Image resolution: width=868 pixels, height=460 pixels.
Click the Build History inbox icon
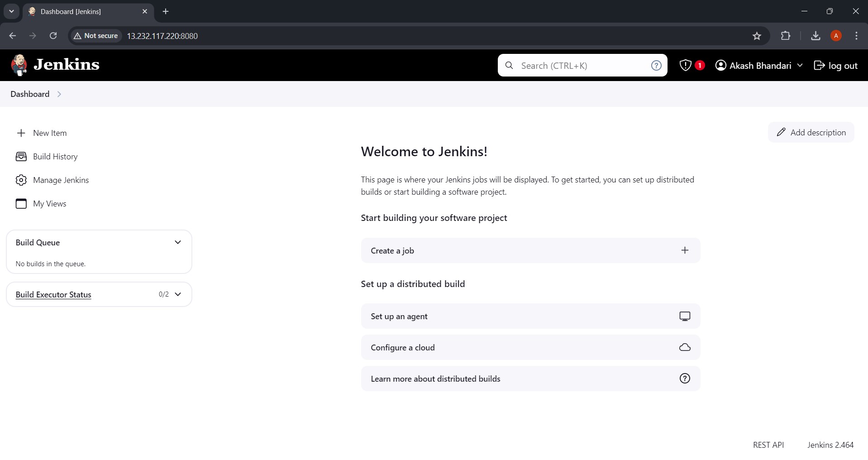coord(21,157)
